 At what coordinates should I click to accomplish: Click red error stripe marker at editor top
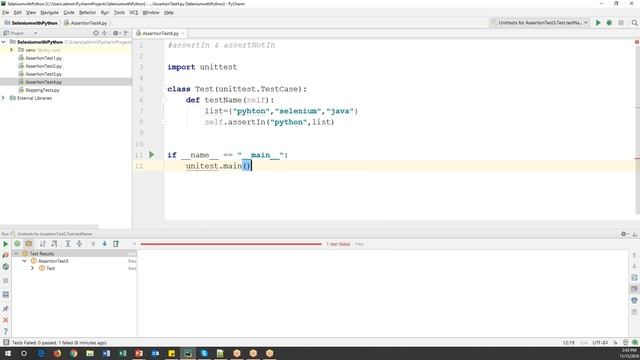point(637,42)
